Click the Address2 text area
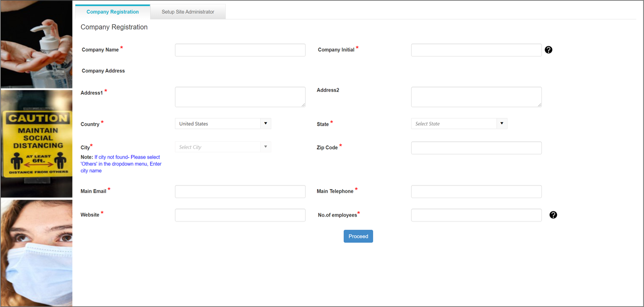The width and height of the screenshot is (644, 307). click(476, 97)
